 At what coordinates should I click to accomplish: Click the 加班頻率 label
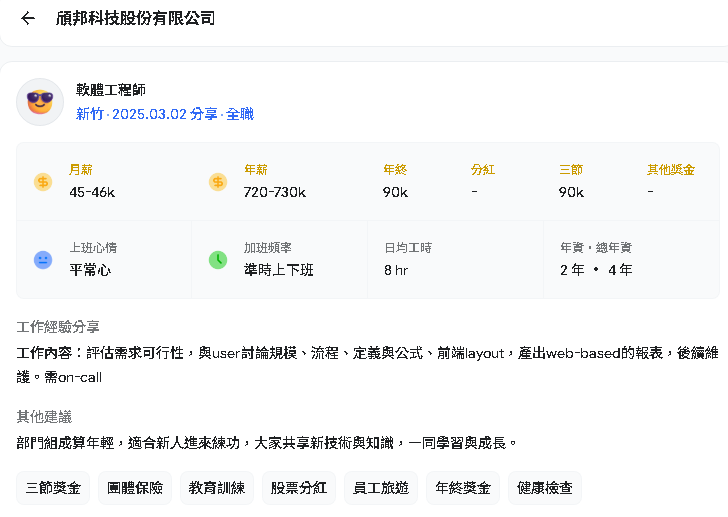(268, 248)
